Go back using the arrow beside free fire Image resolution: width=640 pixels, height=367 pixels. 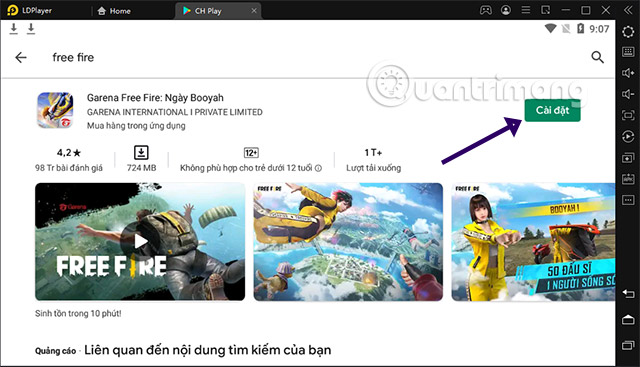pyautogui.click(x=21, y=58)
